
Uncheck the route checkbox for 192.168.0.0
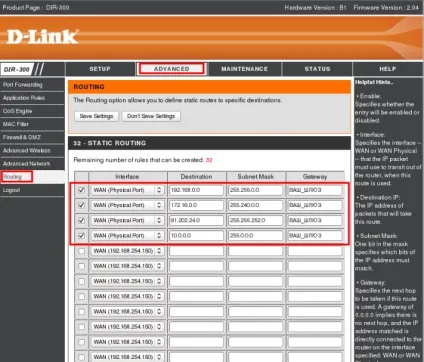point(81,190)
